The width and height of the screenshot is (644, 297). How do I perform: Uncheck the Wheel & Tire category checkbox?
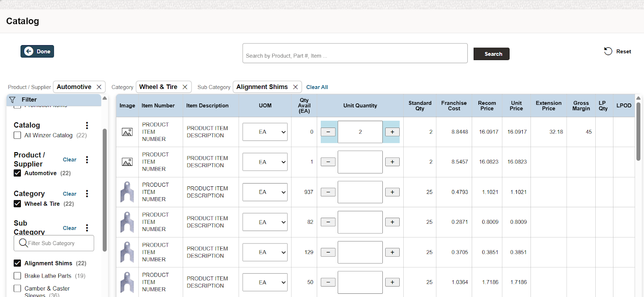coord(17,204)
